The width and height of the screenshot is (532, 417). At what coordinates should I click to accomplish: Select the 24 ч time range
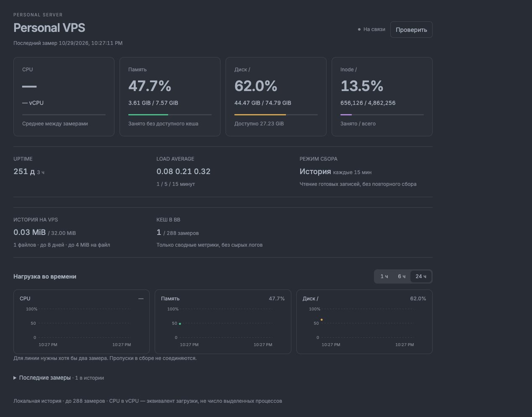pos(421,276)
